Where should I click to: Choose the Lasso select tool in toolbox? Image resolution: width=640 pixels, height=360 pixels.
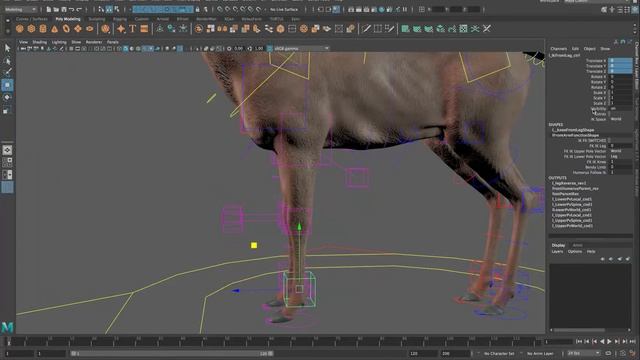(x=7, y=61)
